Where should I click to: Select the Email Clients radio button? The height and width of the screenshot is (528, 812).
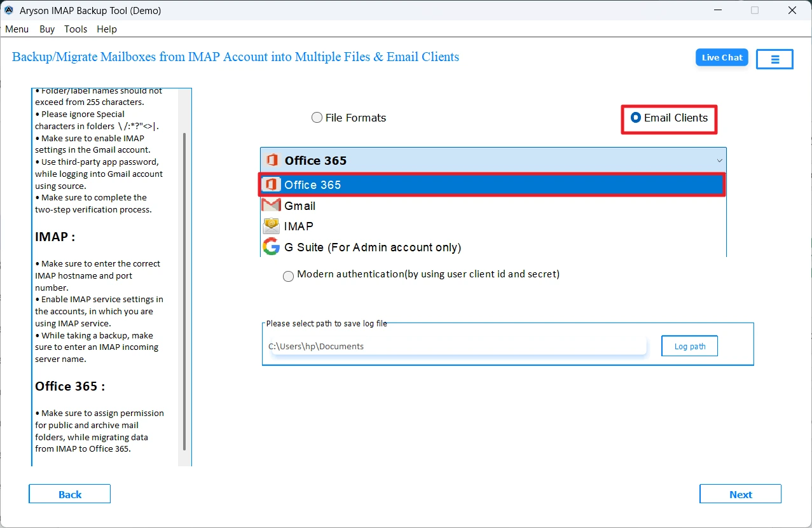[x=635, y=118]
